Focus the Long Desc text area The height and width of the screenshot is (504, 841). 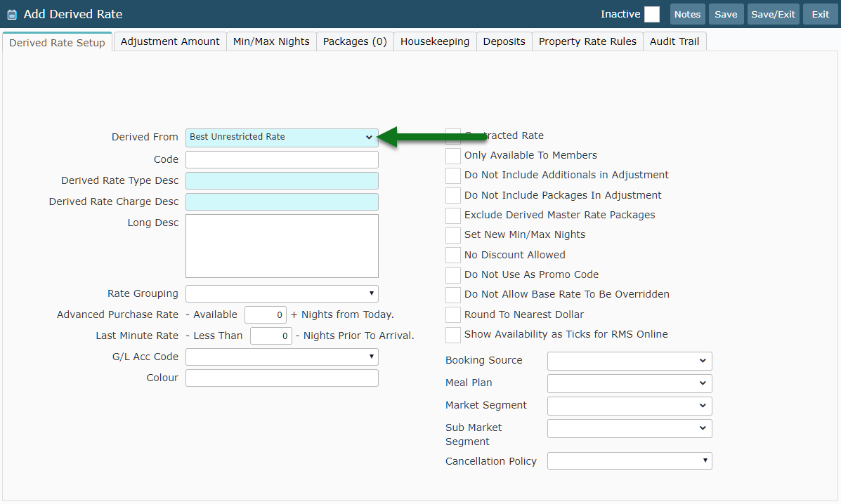pos(282,246)
